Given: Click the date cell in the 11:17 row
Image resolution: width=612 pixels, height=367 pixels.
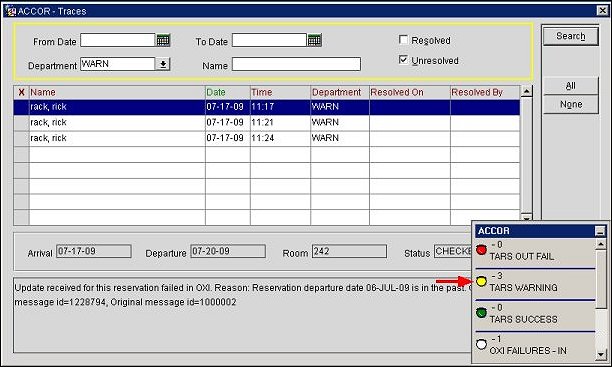Looking at the screenshot, I should [228, 107].
